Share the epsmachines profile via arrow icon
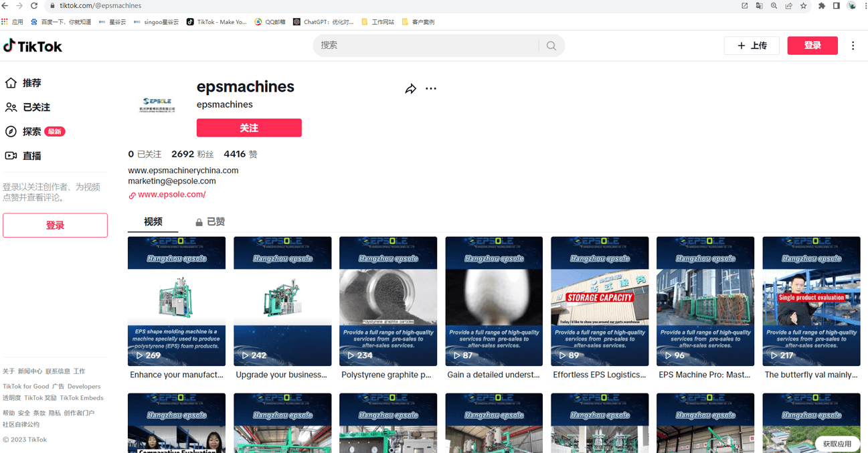The width and height of the screenshot is (868, 453). [410, 89]
